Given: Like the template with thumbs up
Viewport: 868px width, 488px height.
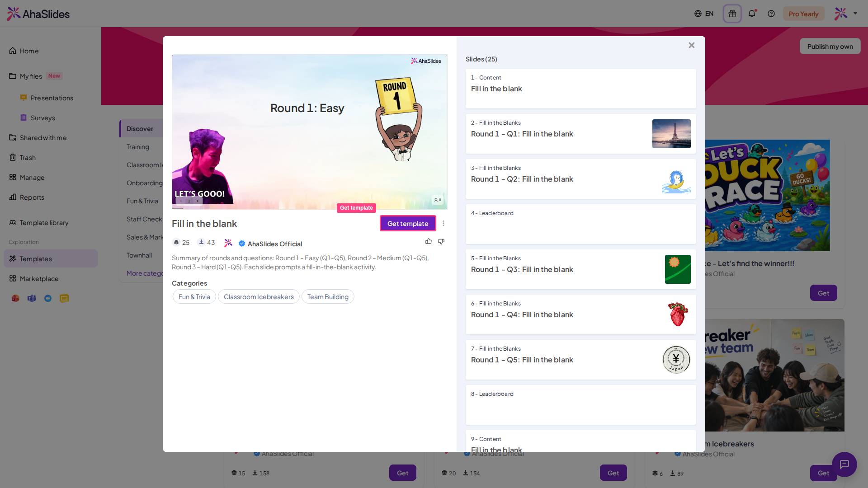Looking at the screenshot, I should pos(429,241).
